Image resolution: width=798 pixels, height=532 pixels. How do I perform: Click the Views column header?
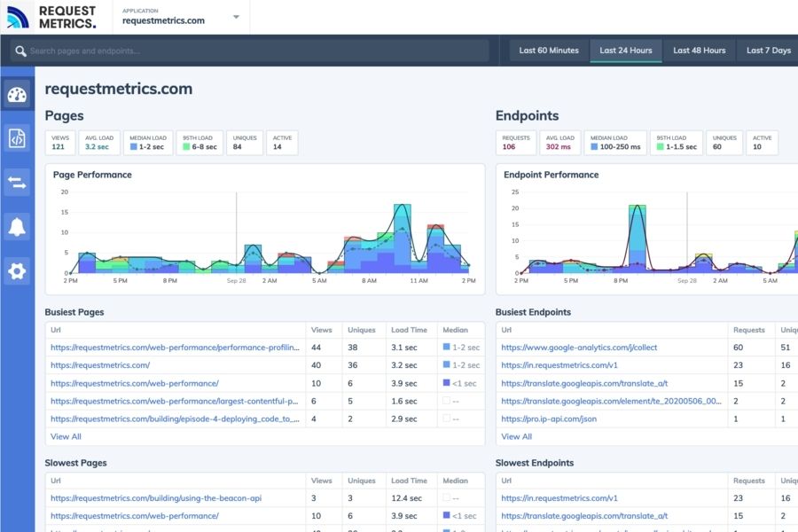(324, 330)
